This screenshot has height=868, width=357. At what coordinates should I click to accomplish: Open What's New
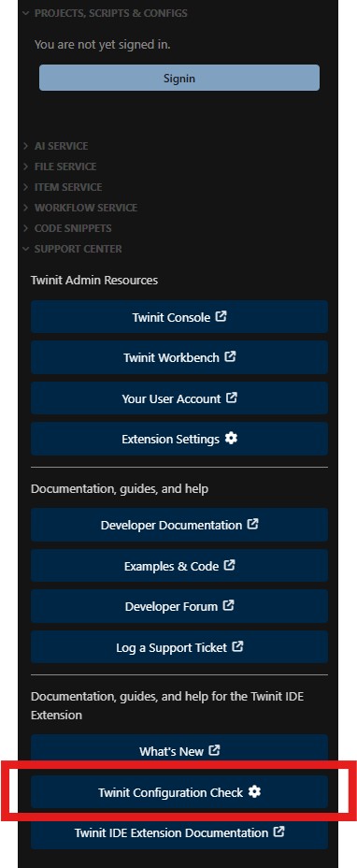click(x=179, y=751)
